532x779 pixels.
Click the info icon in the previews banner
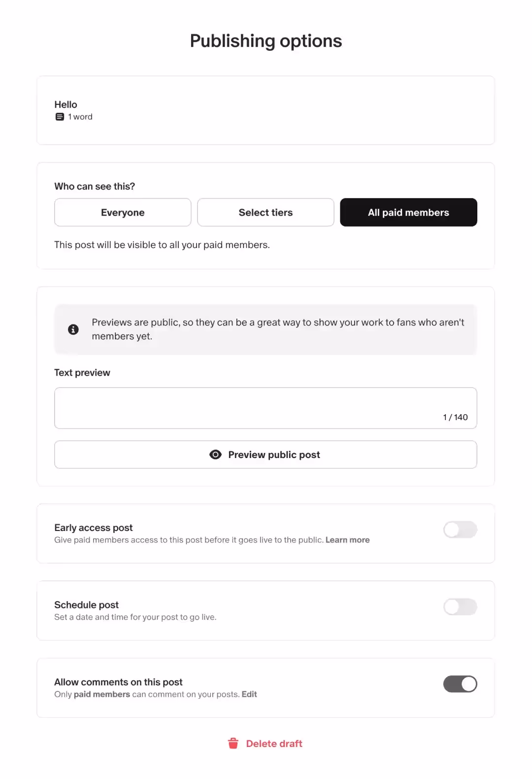pyautogui.click(x=73, y=329)
